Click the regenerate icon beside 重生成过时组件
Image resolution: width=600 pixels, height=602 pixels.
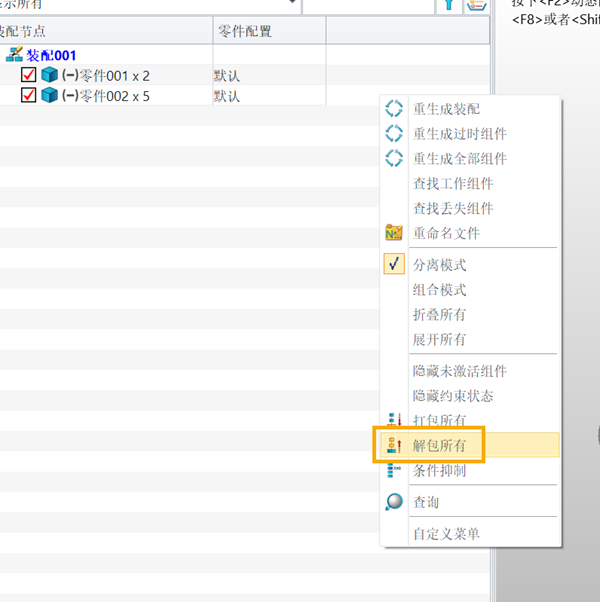click(x=394, y=134)
